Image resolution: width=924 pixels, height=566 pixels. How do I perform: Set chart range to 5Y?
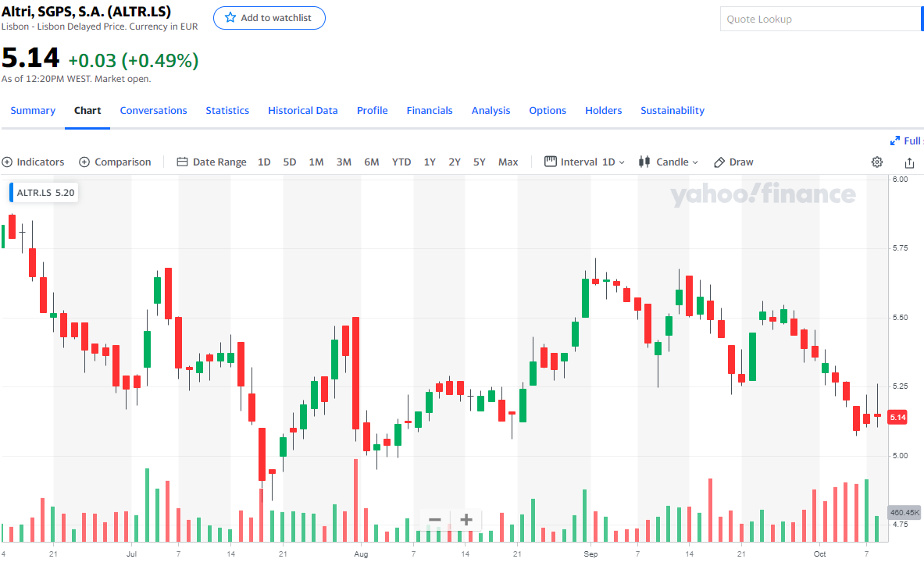point(480,162)
